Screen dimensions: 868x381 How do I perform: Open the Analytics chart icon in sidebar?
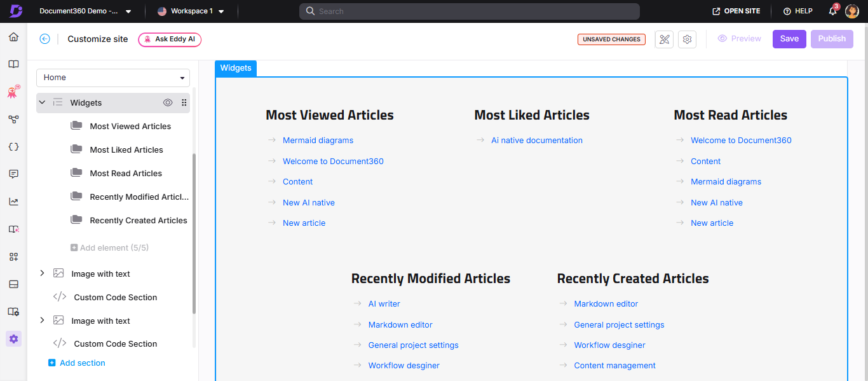click(x=13, y=202)
